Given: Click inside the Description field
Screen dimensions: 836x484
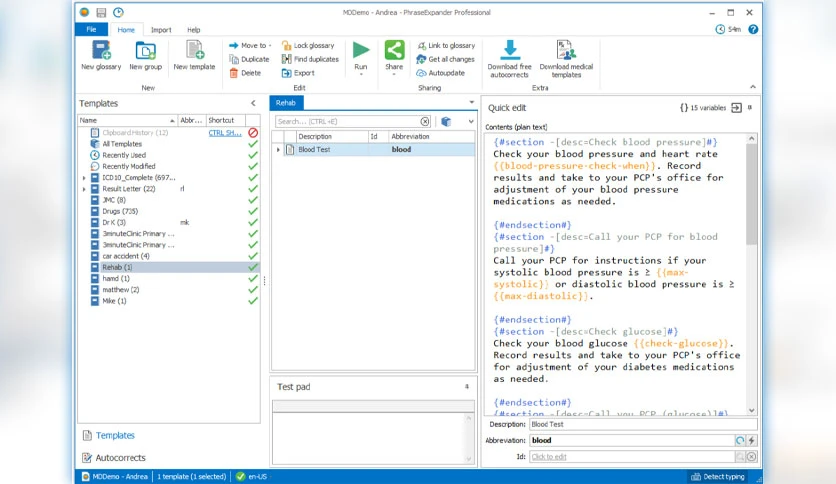Looking at the screenshot, I should (643, 424).
